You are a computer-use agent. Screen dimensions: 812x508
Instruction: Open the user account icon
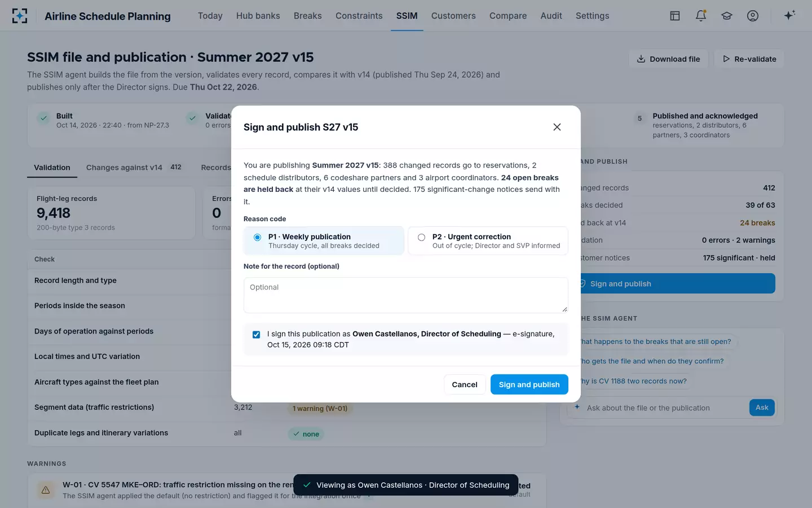[753, 16]
